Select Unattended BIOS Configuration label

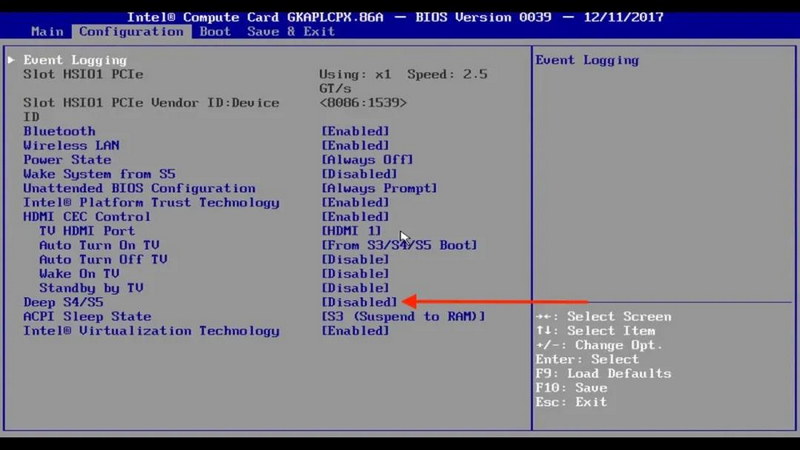point(139,188)
